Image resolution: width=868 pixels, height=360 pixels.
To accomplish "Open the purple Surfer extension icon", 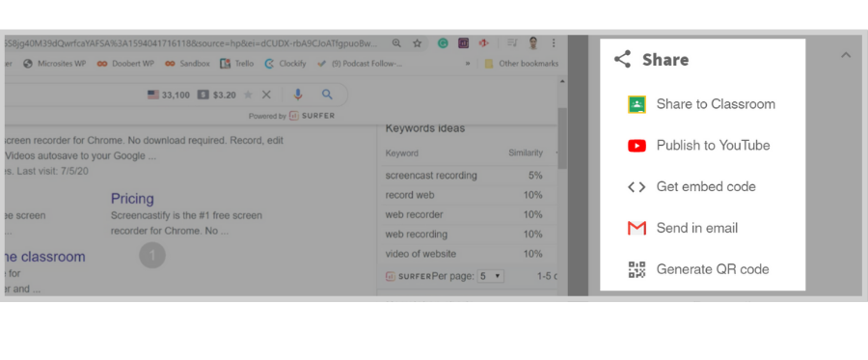I will tap(463, 43).
